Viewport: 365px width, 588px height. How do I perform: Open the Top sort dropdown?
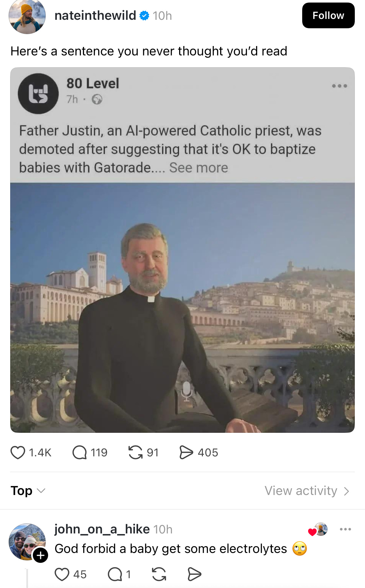28,491
